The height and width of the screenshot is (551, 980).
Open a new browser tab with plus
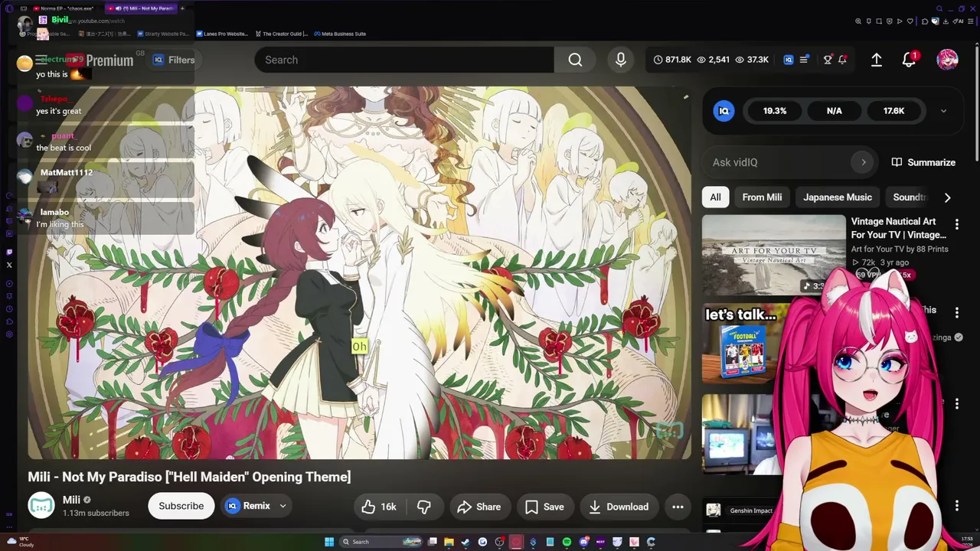[182, 8]
